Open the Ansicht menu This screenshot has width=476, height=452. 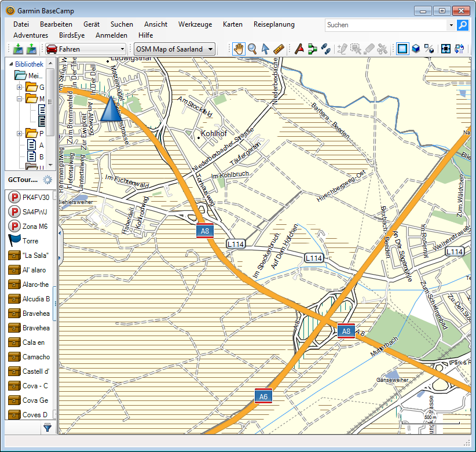point(156,24)
